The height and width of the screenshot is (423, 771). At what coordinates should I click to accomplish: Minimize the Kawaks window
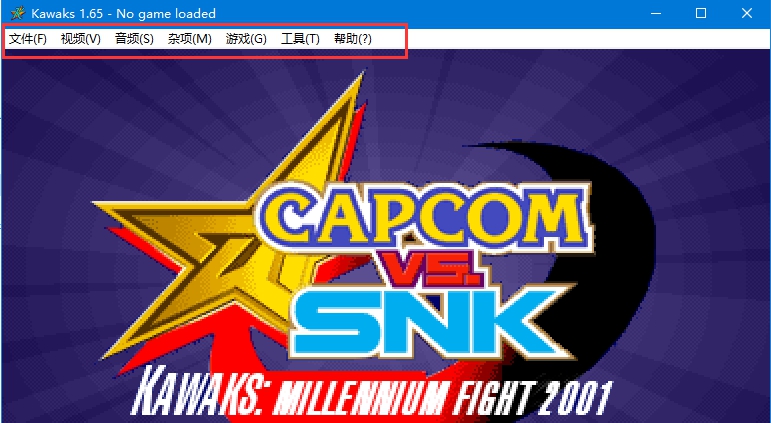coord(655,13)
